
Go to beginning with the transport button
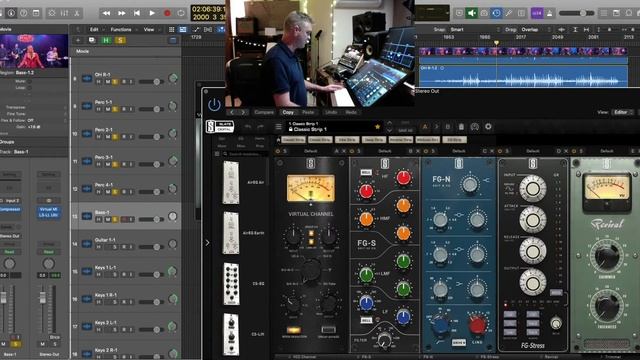(137, 13)
